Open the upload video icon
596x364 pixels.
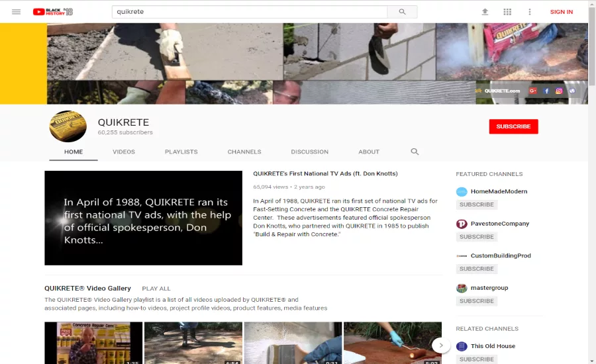point(485,12)
